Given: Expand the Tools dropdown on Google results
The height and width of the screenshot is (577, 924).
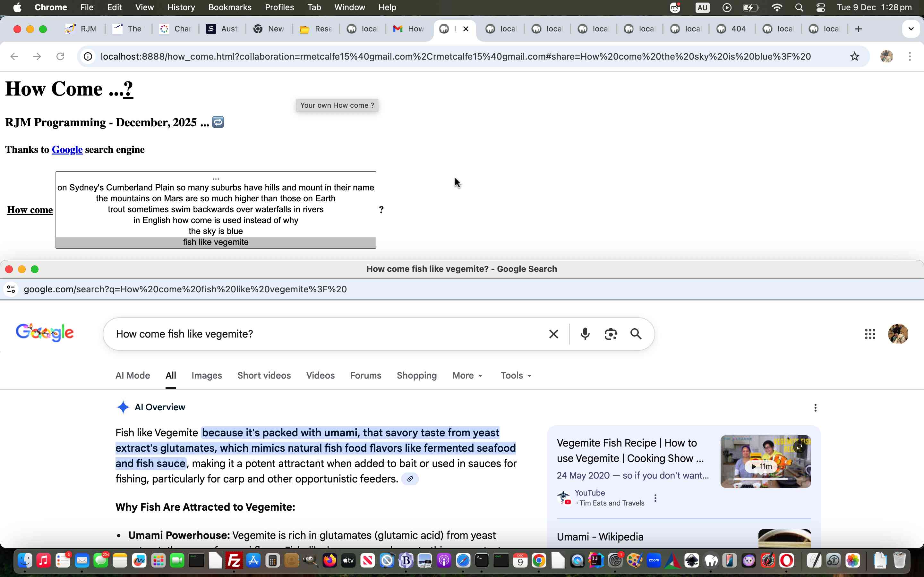Looking at the screenshot, I should coord(515,375).
